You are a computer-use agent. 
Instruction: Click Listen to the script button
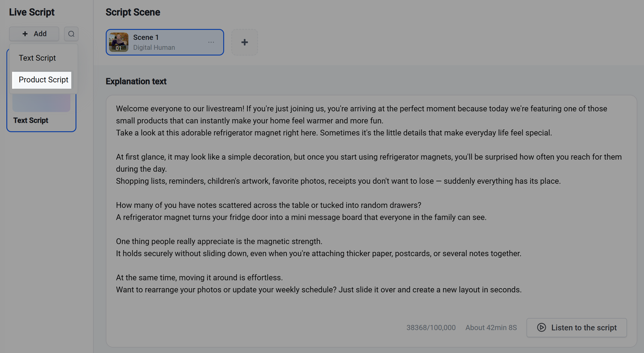coord(577,327)
